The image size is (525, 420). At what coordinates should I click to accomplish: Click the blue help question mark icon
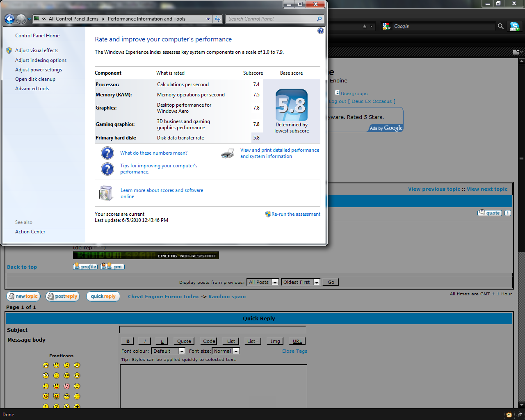[321, 31]
